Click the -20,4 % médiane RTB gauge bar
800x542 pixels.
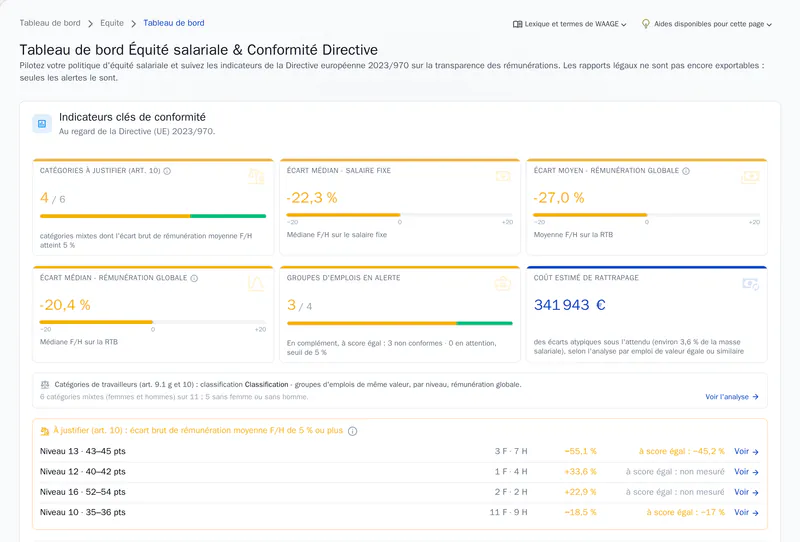pos(153,322)
